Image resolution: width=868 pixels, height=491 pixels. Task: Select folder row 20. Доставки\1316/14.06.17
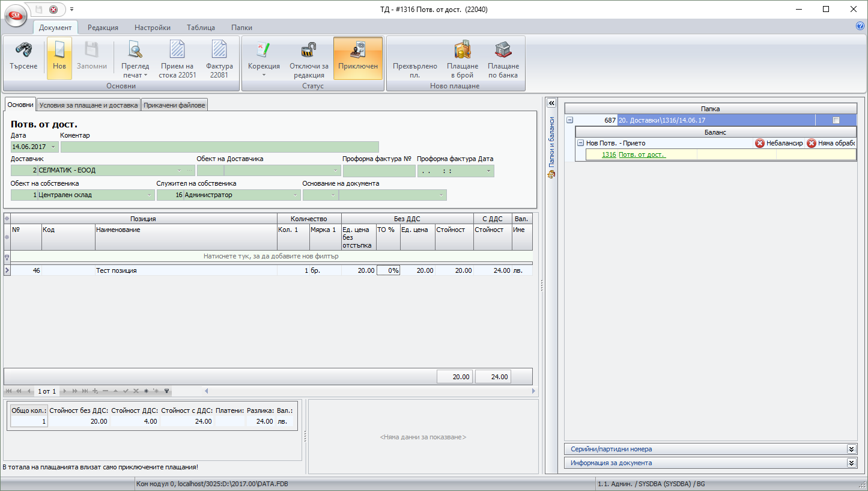[x=716, y=120]
